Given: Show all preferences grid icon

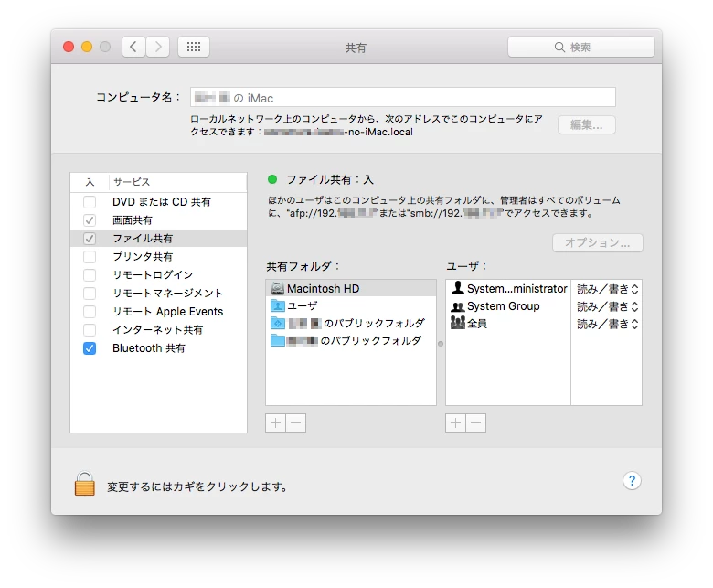Looking at the screenshot, I should click(x=194, y=47).
